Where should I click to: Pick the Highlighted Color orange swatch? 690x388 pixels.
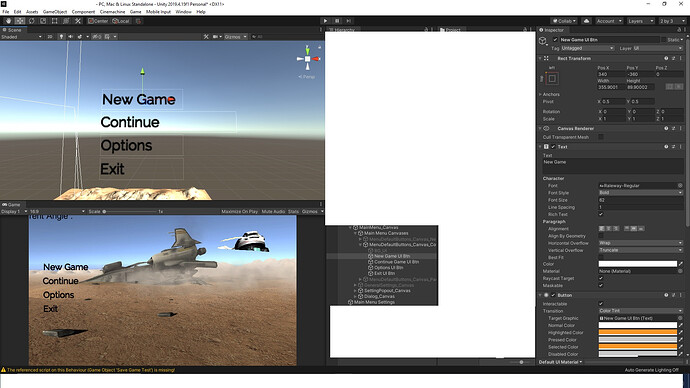(637, 333)
